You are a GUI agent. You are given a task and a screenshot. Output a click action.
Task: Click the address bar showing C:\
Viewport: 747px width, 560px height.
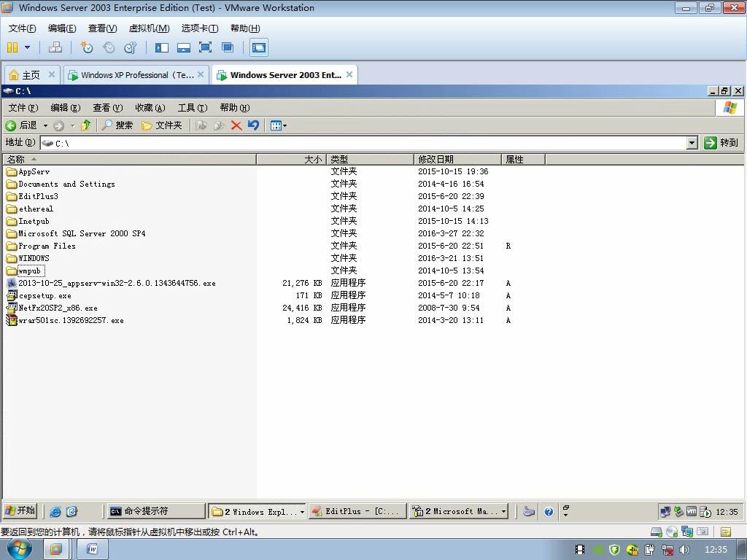tap(363, 143)
